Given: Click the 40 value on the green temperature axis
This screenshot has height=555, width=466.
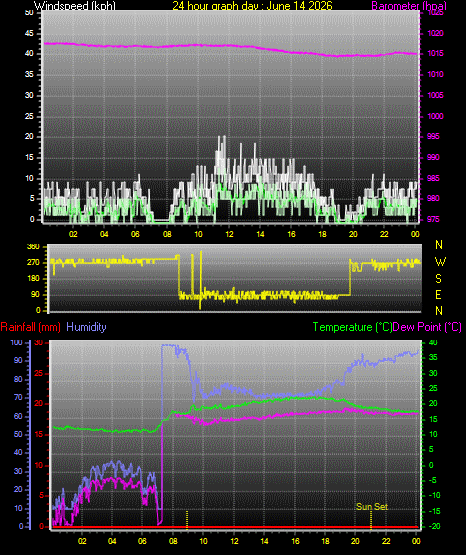Looking at the screenshot, I should tap(433, 342).
